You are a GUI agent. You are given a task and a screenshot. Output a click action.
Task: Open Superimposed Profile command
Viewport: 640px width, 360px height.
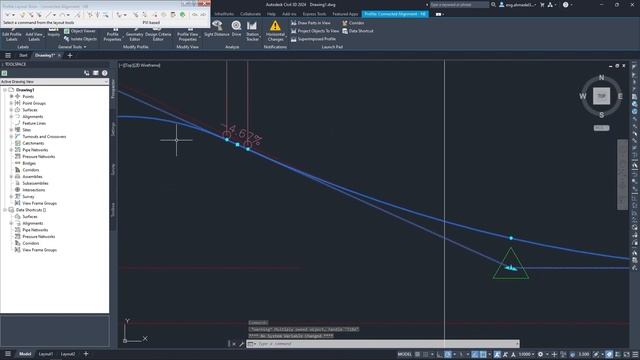313,39
